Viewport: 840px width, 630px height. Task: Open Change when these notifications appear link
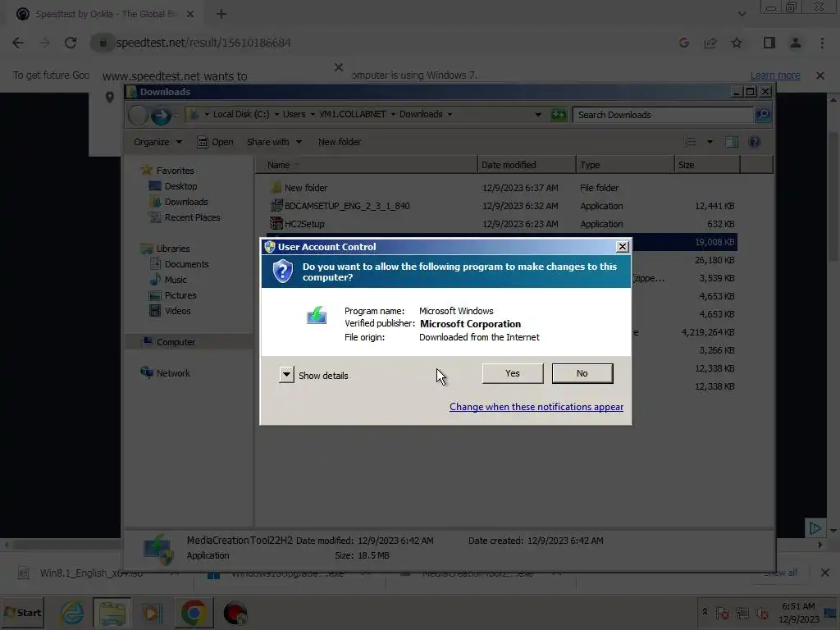[x=536, y=407]
